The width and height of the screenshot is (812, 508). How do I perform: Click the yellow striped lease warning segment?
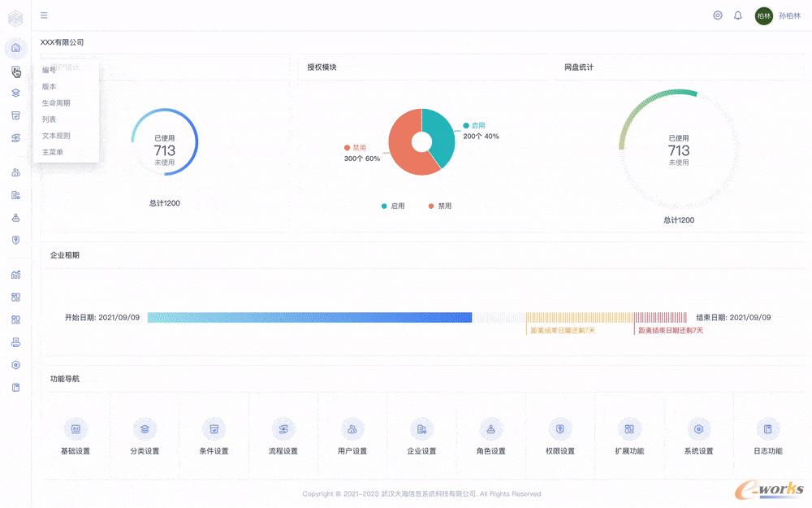[x=580, y=317]
